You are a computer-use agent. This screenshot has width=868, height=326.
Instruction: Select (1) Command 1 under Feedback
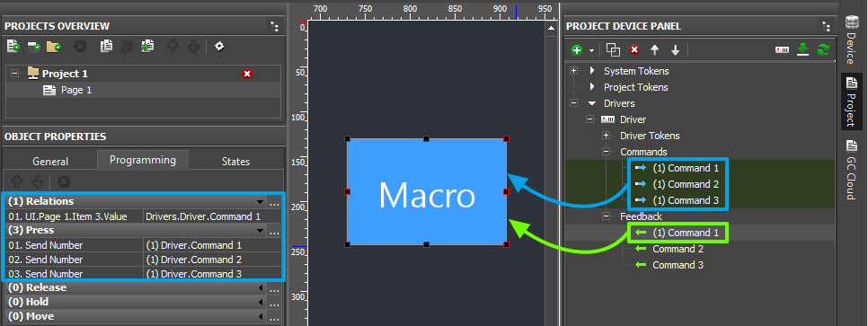click(686, 233)
